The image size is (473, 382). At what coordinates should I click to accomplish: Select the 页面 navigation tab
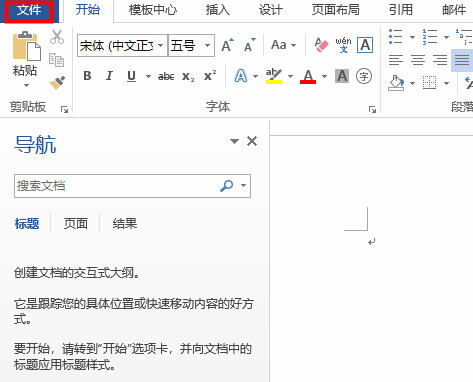tap(76, 224)
